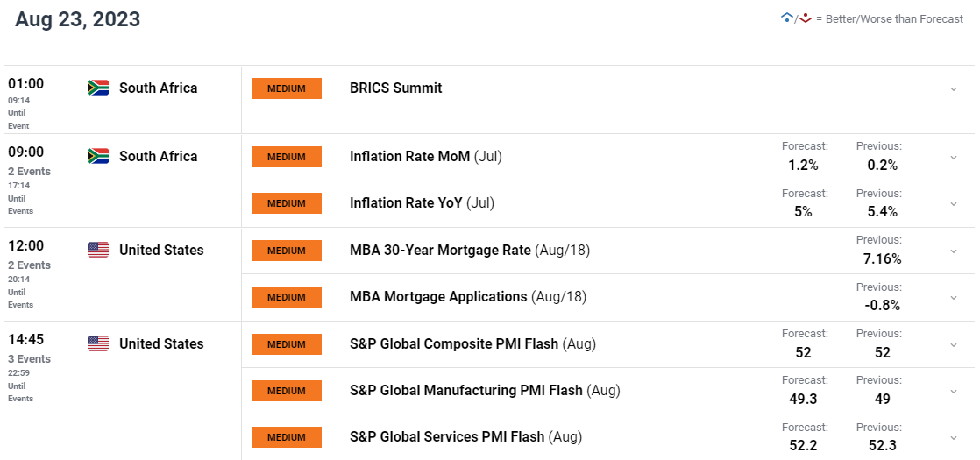Expand the BRICS Summit event details
Image resolution: width=980 pixels, height=460 pixels.
(x=954, y=89)
